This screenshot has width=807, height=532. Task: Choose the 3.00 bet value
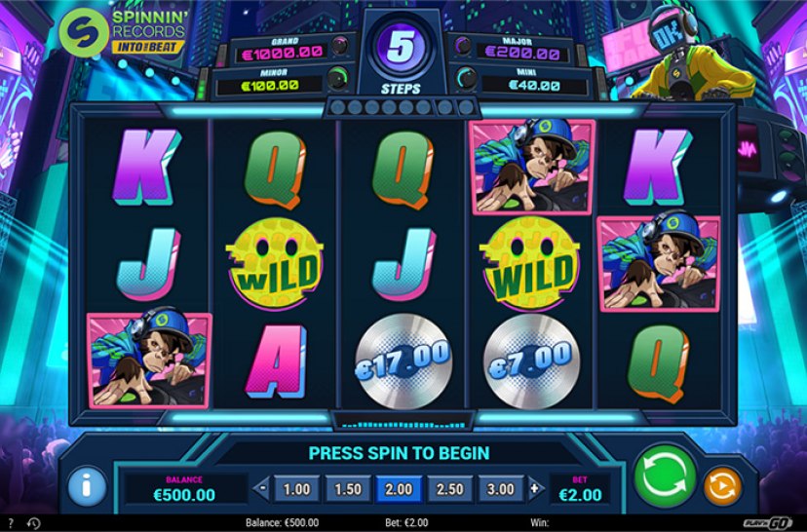tap(501, 489)
